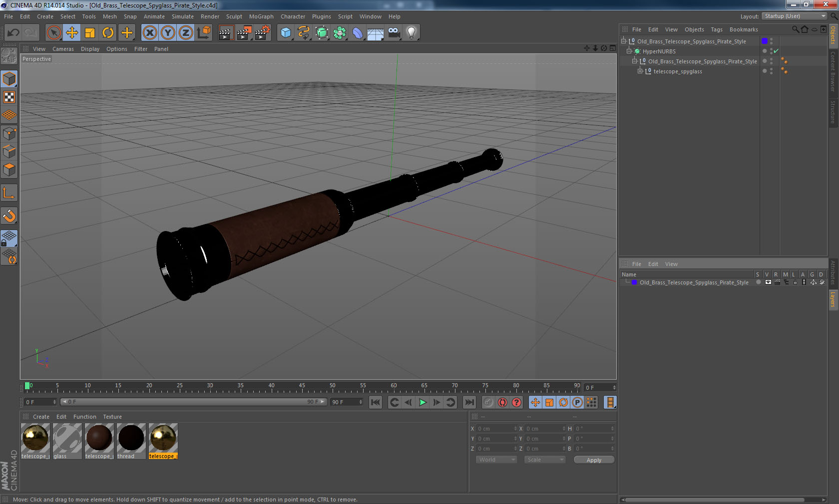Toggle layer visibility for Old_Brass_Telescope layer
This screenshot has width=839, height=504.
(768, 282)
